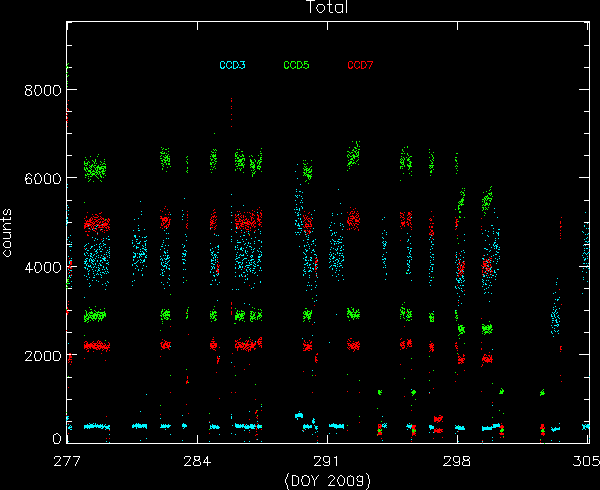Viewport: 600px width, 490px height.
Task: Click the leftmost red cluster near 2200 counts
Action: pos(96,346)
